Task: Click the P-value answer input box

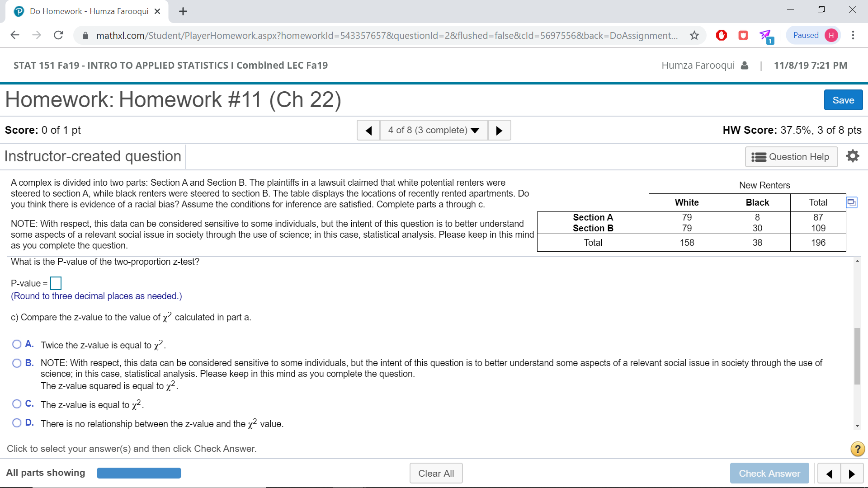Action: click(56, 283)
